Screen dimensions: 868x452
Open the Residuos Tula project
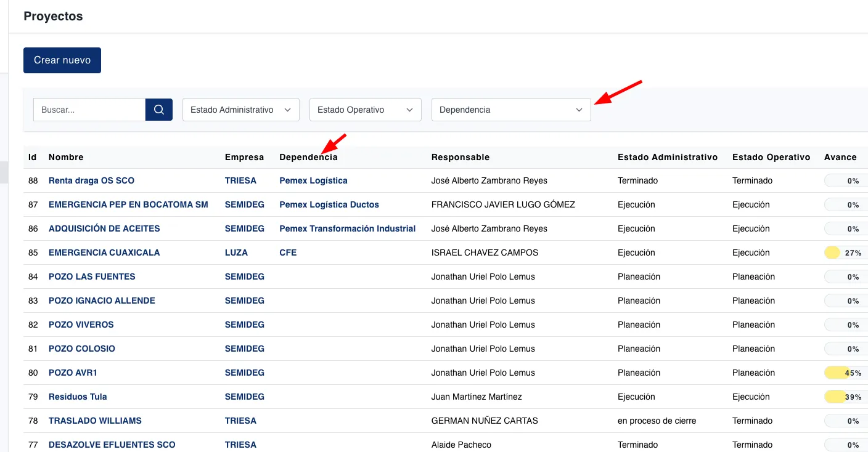click(x=78, y=397)
